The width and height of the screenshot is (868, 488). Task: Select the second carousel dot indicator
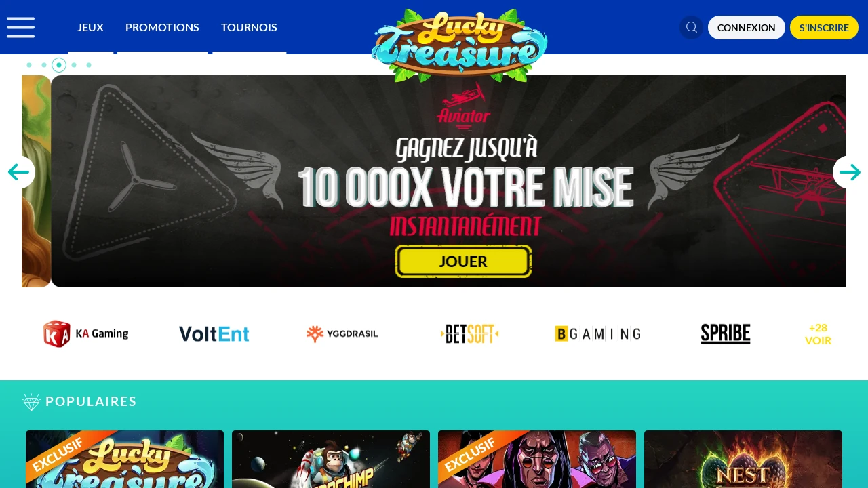(44, 65)
